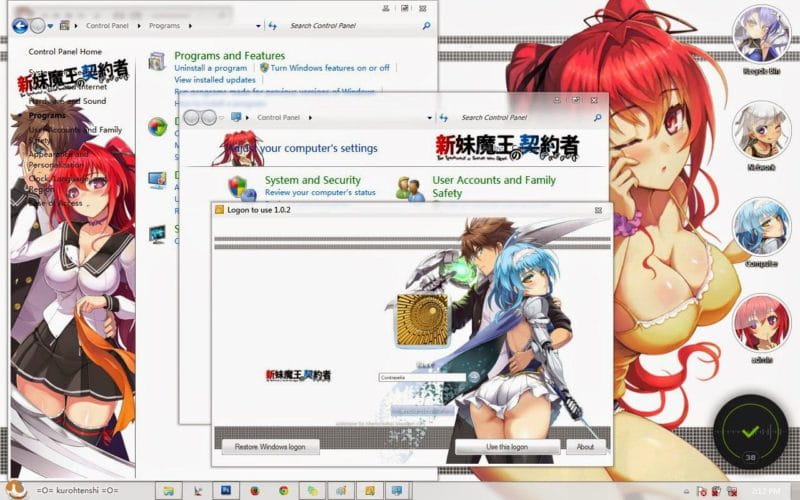Click the green checkmark desktop gadget
The width and height of the screenshot is (800, 500).
750,432
